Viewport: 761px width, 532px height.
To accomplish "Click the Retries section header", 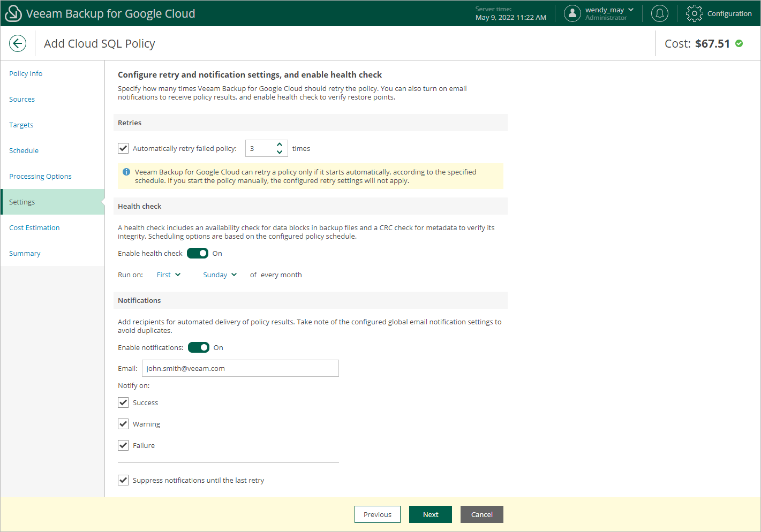I will [x=311, y=123].
